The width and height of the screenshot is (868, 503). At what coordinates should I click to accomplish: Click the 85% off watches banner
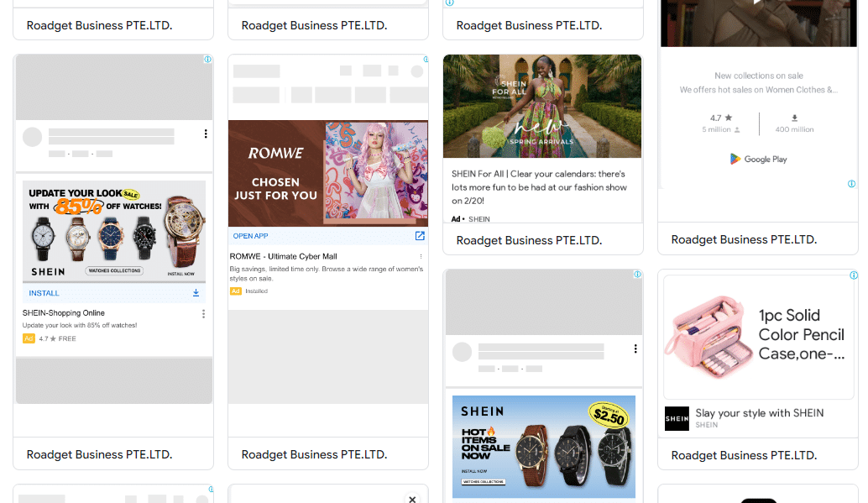(113, 231)
